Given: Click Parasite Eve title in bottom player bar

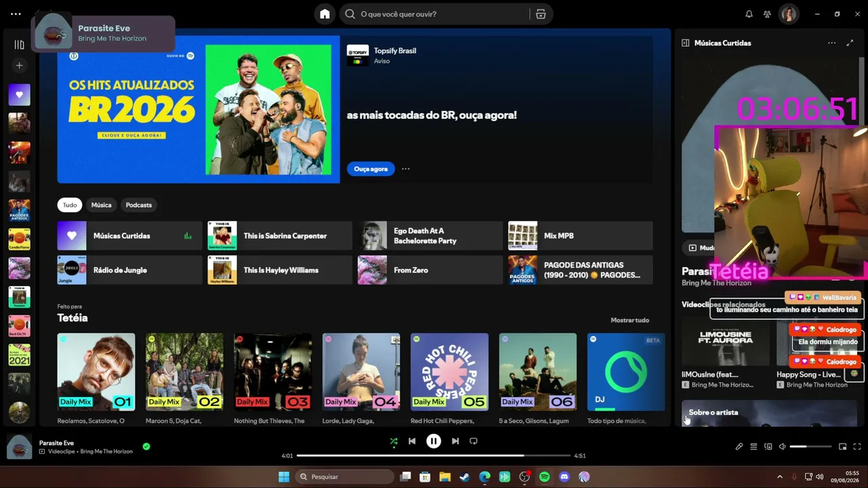Looking at the screenshot, I should [x=56, y=443].
